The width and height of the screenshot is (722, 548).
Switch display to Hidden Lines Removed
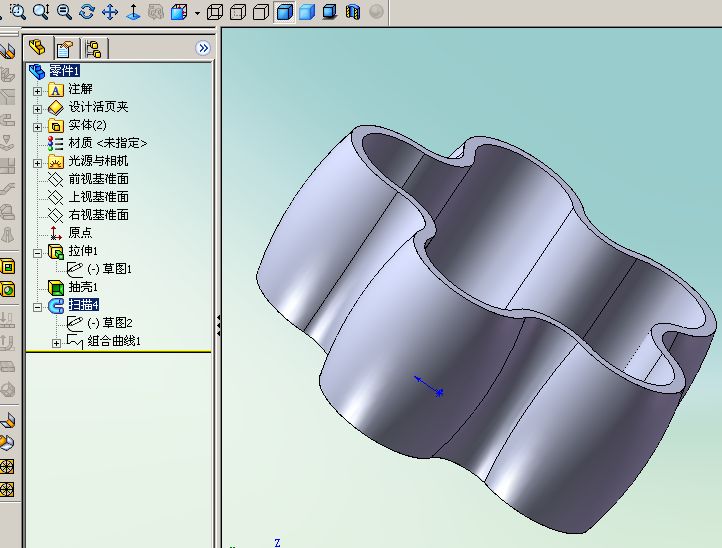click(261, 12)
